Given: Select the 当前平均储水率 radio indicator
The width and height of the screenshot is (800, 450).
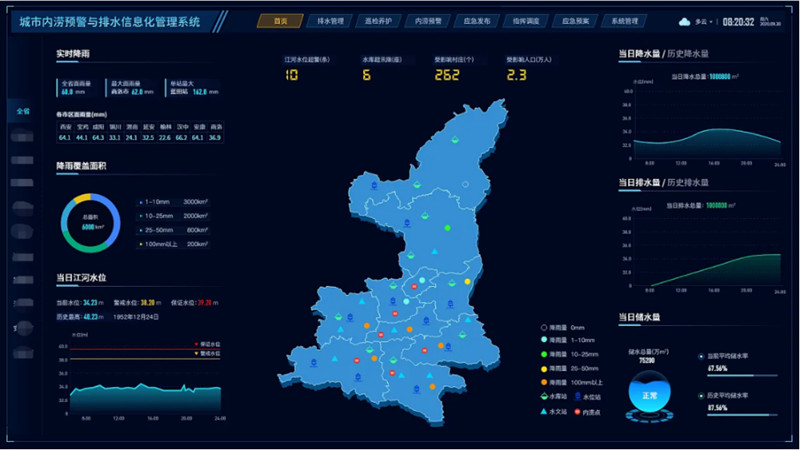Looking at the screenshot, I should point(700,355).
